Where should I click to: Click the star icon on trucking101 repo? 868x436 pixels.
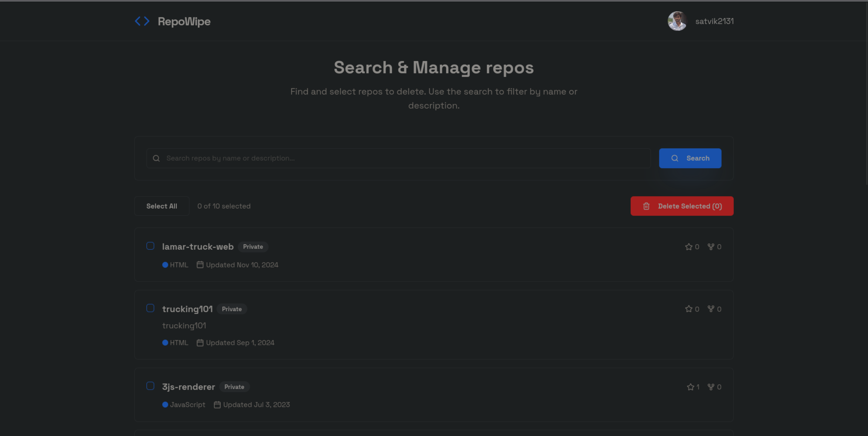tap(688, 309)
